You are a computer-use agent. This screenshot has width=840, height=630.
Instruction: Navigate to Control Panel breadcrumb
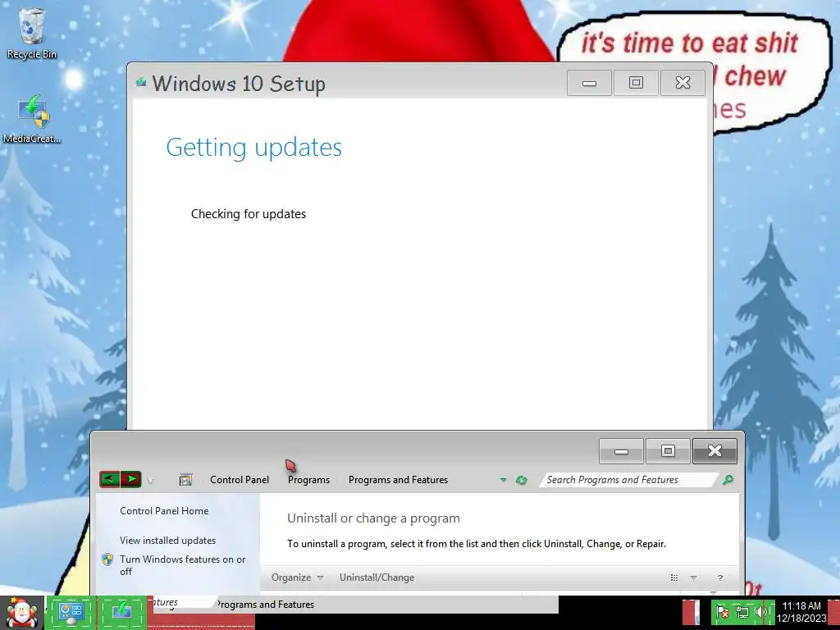(x=240, y=479)
